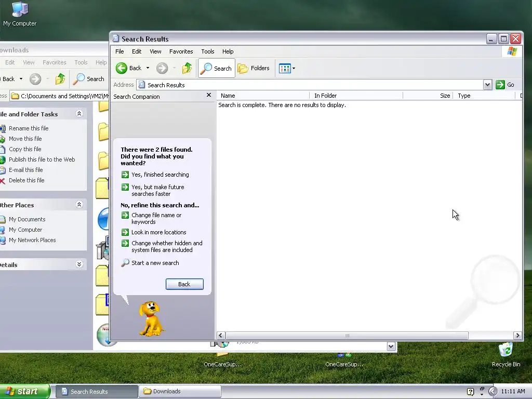
Task: Click the help question mark tray icon
Action: [470, 392]
